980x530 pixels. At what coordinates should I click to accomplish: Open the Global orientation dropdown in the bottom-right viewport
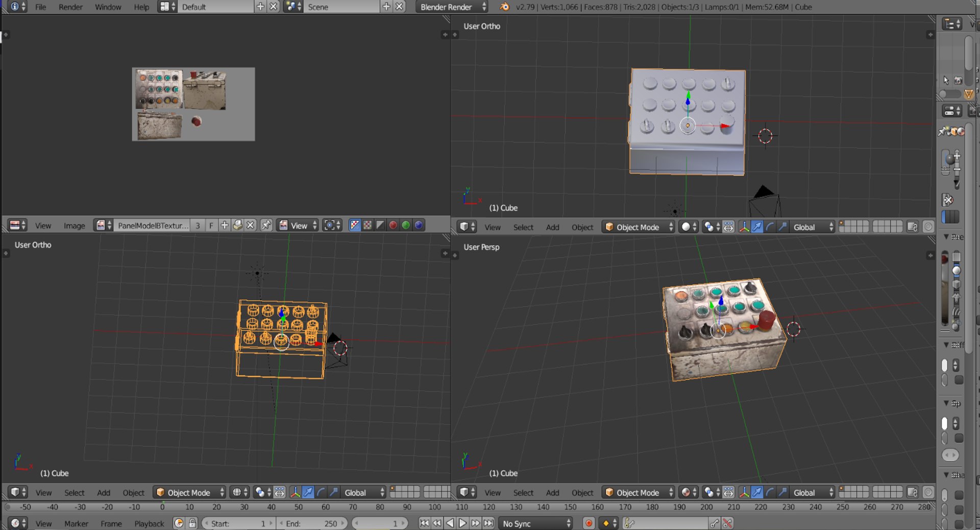point(813,492)
